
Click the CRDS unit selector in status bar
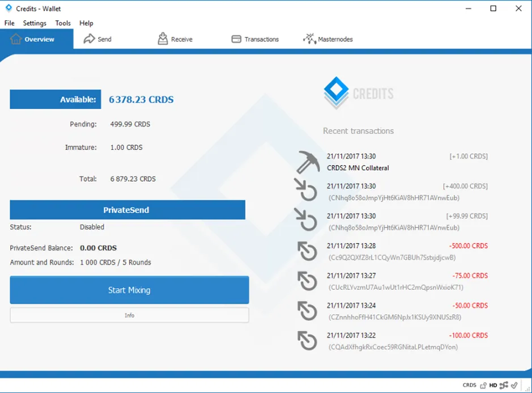469,385
